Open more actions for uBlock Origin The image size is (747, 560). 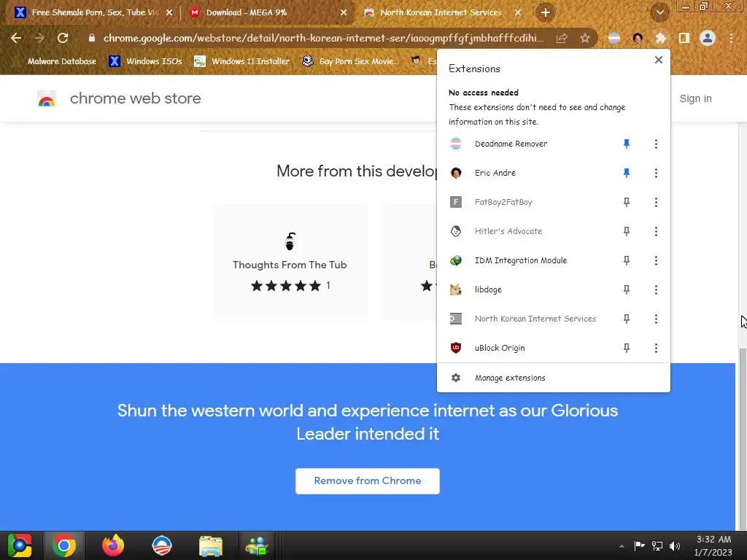656,348
